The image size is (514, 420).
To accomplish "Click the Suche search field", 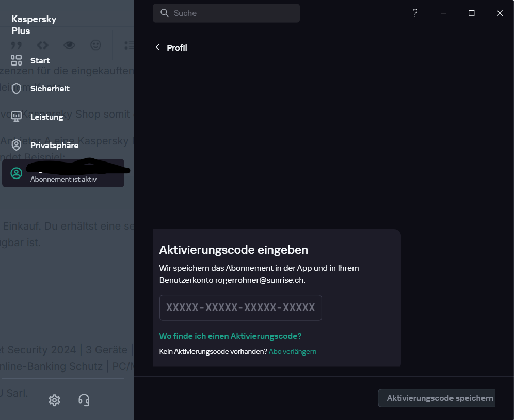I will pyautogui.click(x=226, y=13).
